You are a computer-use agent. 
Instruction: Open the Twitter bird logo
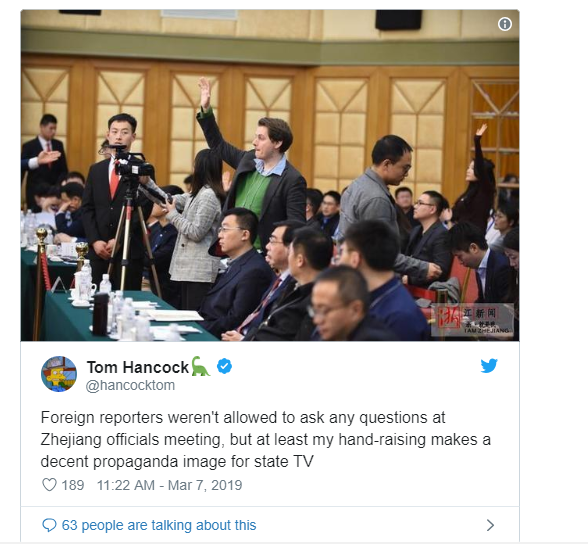[489, 366]
